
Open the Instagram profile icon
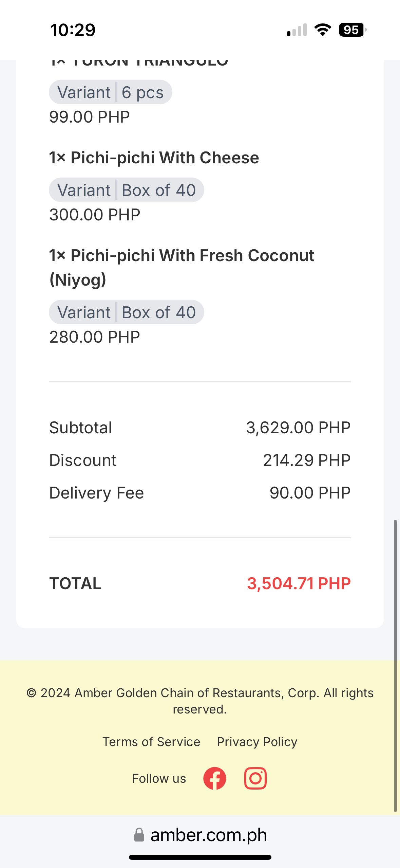tap(255, 778)
